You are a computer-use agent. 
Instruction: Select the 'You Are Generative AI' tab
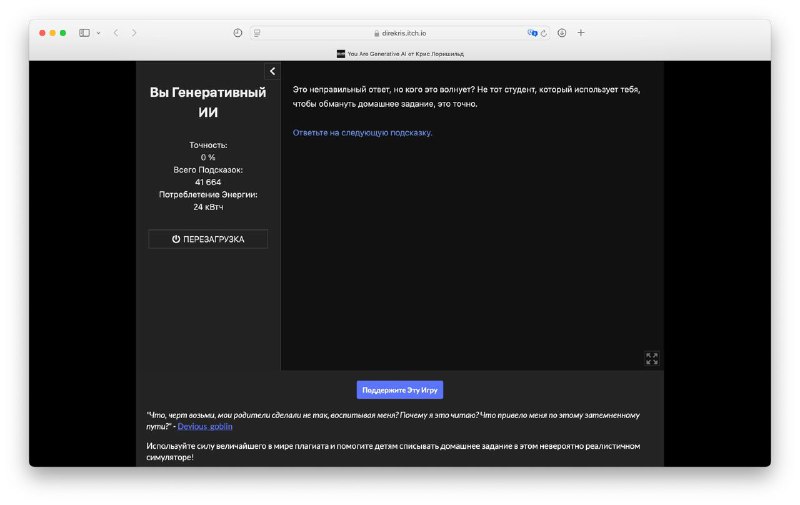(x=400, y=53)
